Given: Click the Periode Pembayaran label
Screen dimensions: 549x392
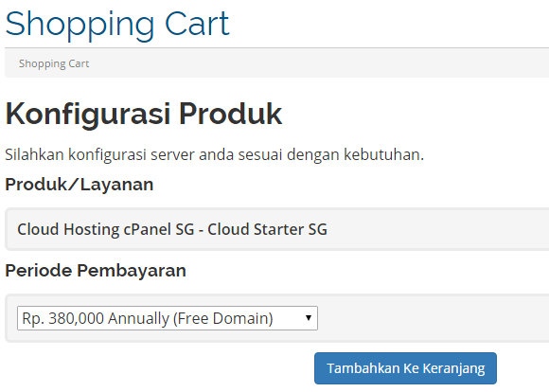Looking at the screenshot, I should point(96,271).
